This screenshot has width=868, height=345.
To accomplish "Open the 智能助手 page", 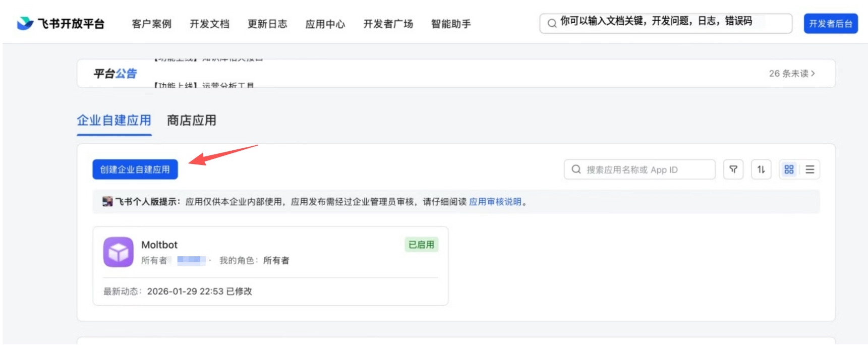I will [x=451, y=24].
